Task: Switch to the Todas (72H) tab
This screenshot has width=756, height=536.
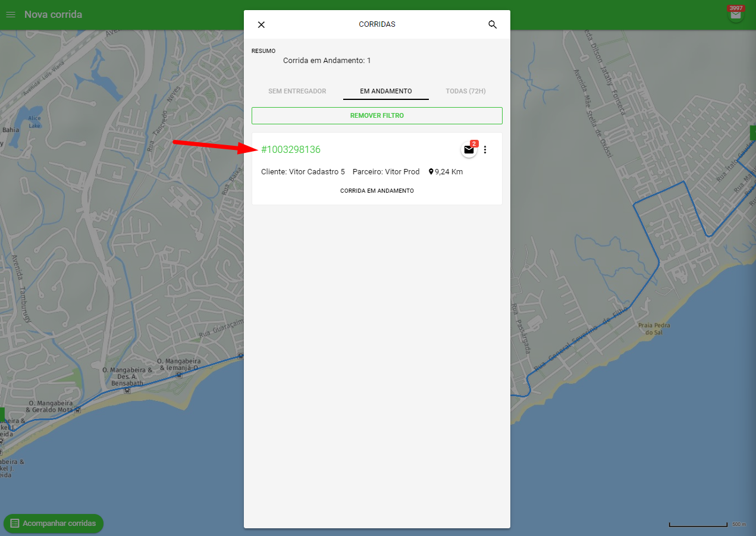Action: pyautogui.click(x=466, y=91)
